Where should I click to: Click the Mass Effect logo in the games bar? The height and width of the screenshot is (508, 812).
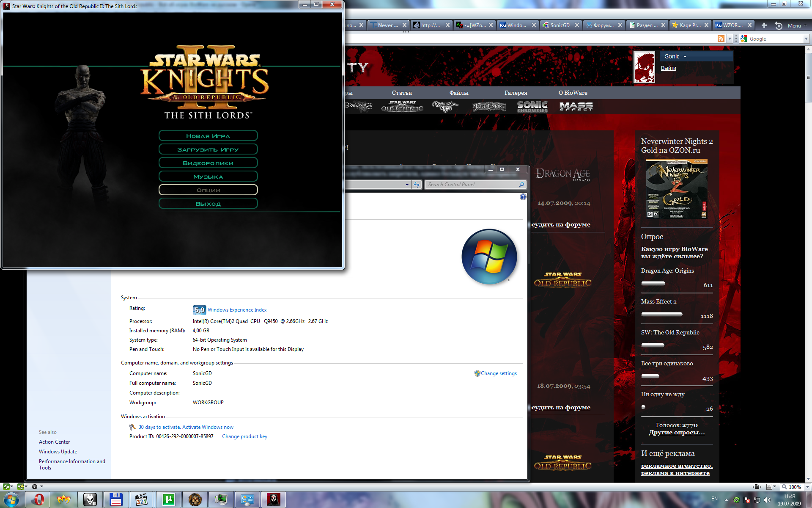tap(576, 106)
